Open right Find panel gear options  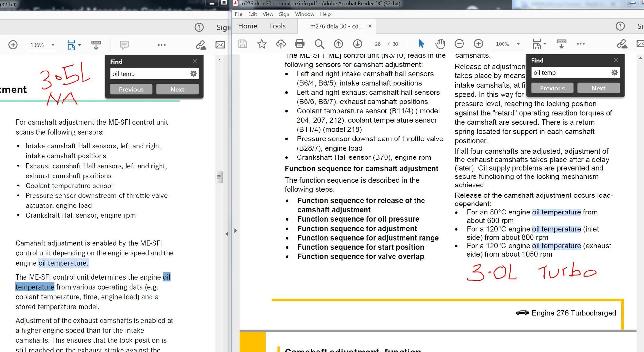click(614, 73)
